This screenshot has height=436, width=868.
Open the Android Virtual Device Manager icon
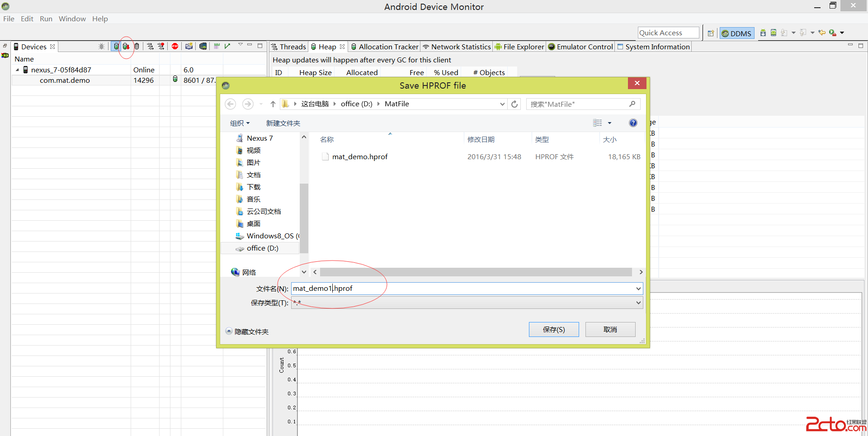774,33
